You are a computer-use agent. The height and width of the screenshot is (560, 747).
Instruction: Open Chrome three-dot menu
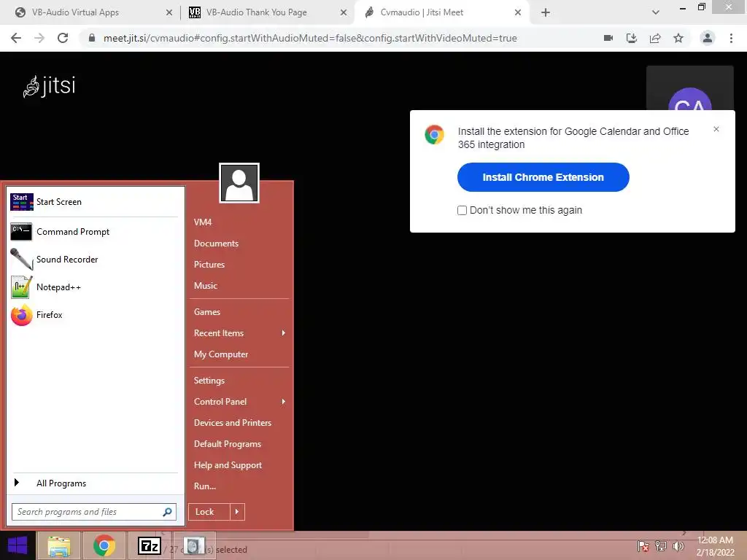[x=731, y=38]
